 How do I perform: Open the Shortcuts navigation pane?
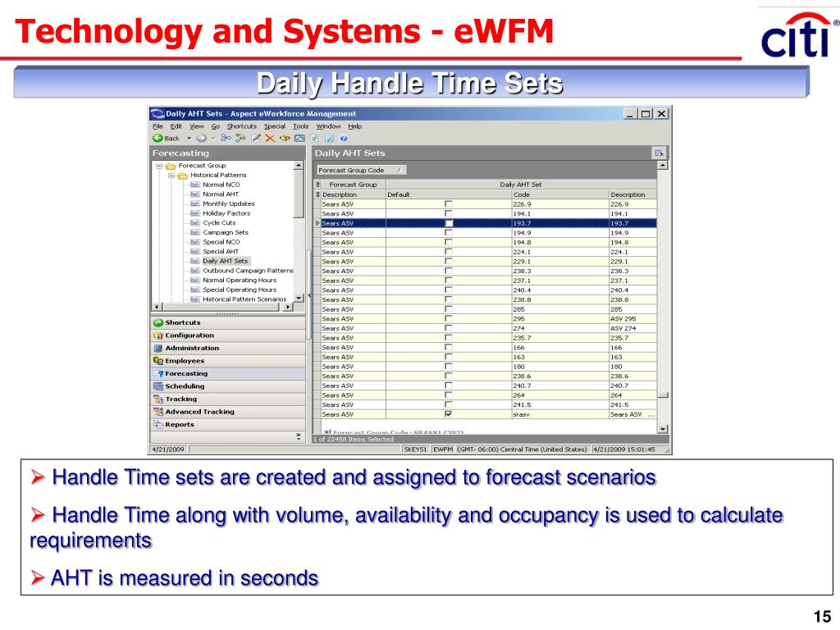[x=228, y=322]
